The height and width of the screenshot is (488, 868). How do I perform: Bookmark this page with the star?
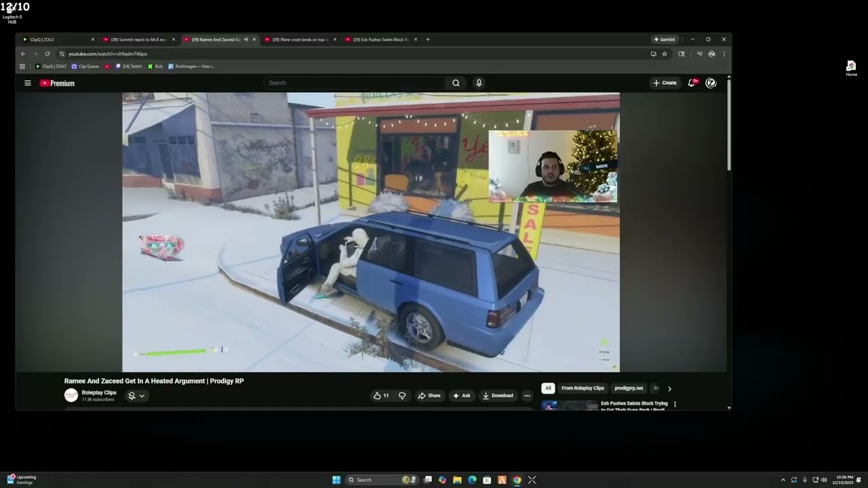pyautogui.click(x=665, y=54)
